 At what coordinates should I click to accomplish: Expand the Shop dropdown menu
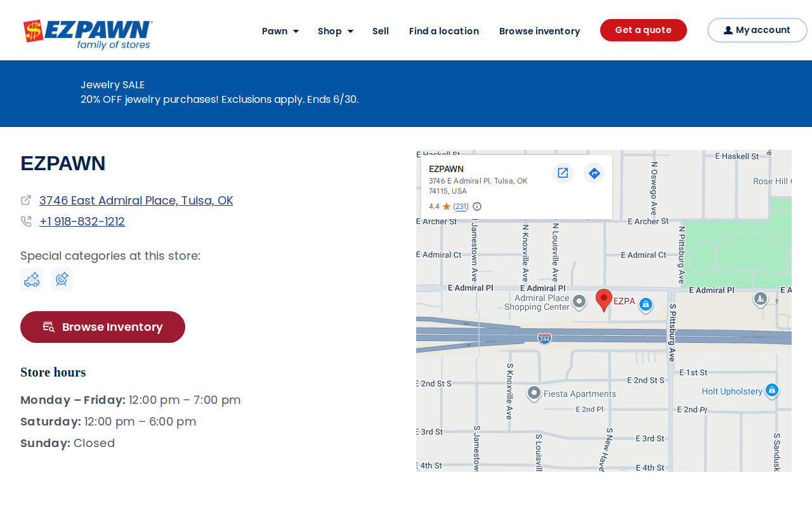click(x=336, y=31)
